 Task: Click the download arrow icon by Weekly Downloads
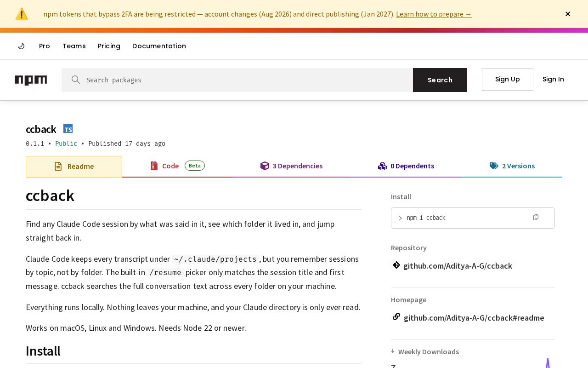click(x=393, y=351)
